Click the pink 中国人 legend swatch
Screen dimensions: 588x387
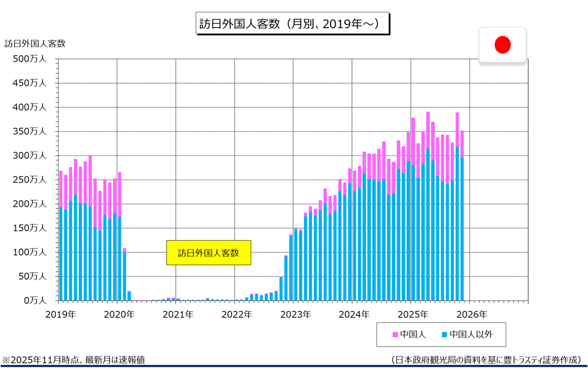[x=395, y=334]
